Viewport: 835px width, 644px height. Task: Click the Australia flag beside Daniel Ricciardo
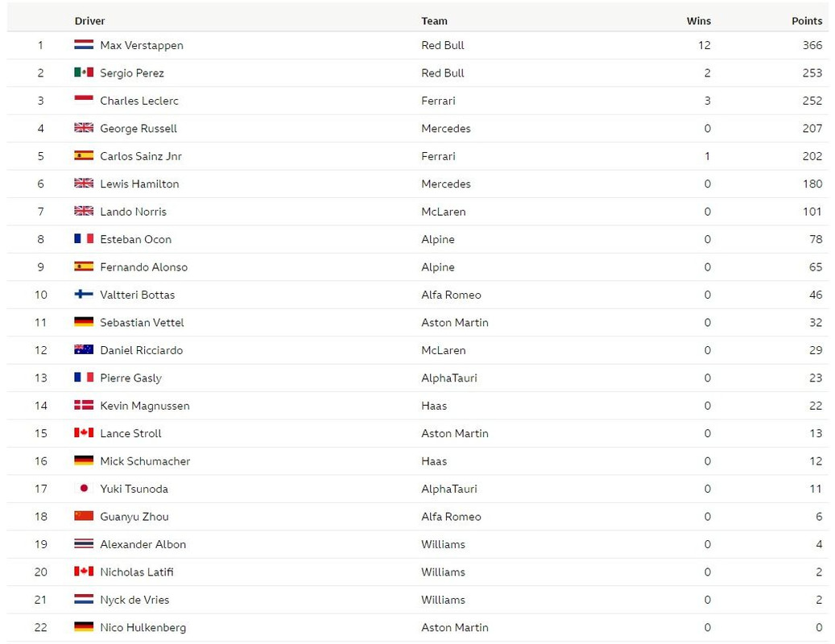tap(84, 349)
